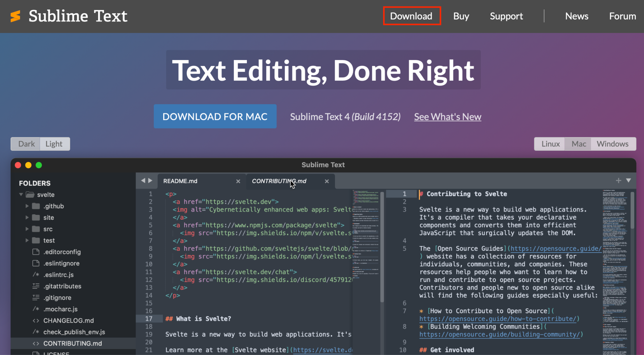The width and height of the screenshot is (644, 355).
Task: Open the News nav item
Action: point(577,16)
